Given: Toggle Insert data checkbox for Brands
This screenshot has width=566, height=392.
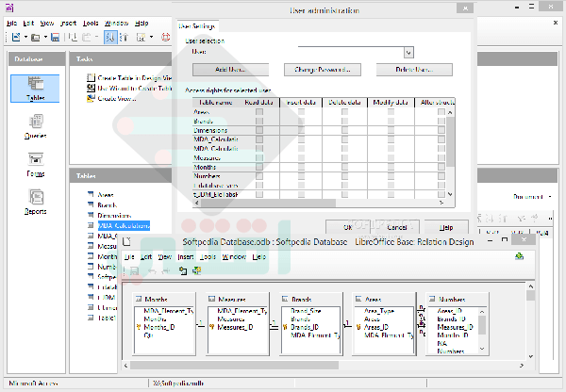Looking at the screenshot, I should [301, 122].
